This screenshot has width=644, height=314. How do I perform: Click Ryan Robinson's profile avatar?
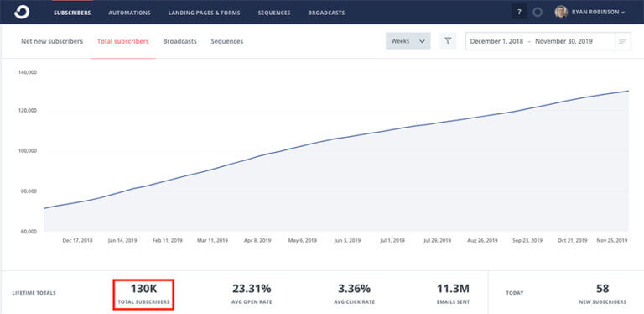[x=561, y=13]
